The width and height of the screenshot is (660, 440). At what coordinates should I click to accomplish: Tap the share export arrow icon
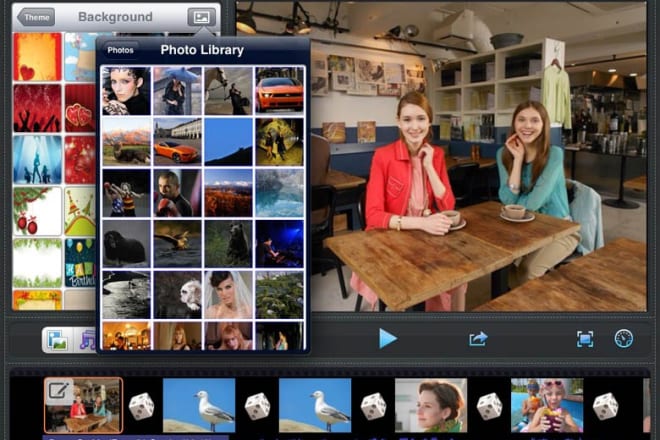point(478,339)
